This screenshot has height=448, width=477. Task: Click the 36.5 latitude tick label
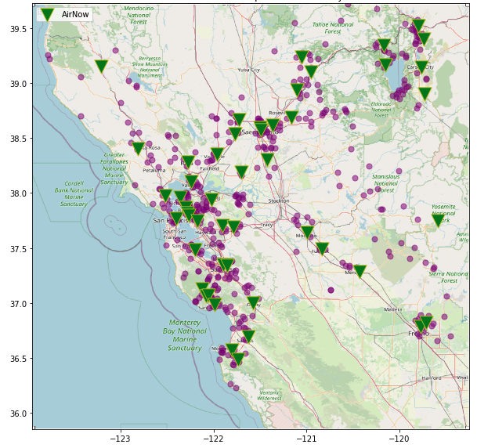coord(19,359)
